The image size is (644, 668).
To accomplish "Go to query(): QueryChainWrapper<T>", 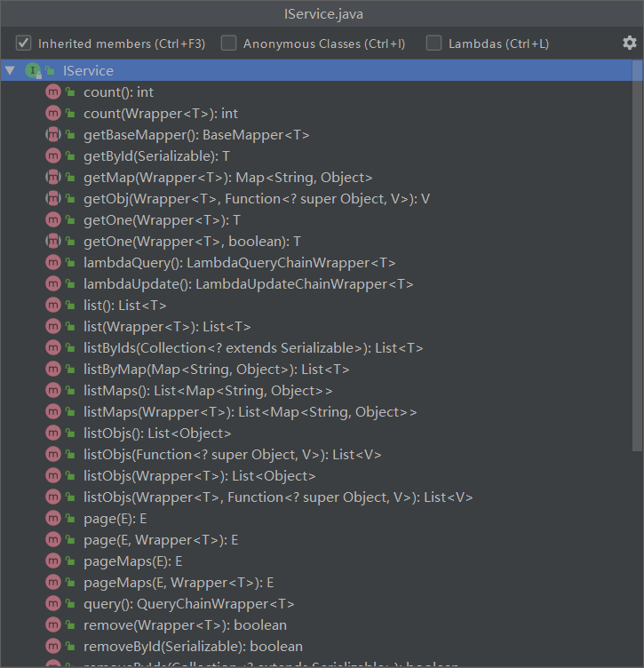I will 188,603.
